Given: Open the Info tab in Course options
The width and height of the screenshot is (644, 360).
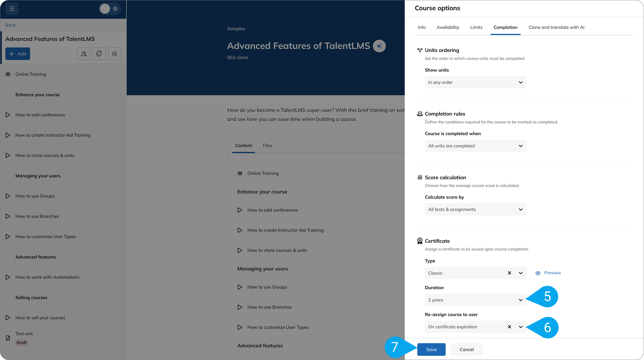Looking at the screenshot, I should (422, 27).
